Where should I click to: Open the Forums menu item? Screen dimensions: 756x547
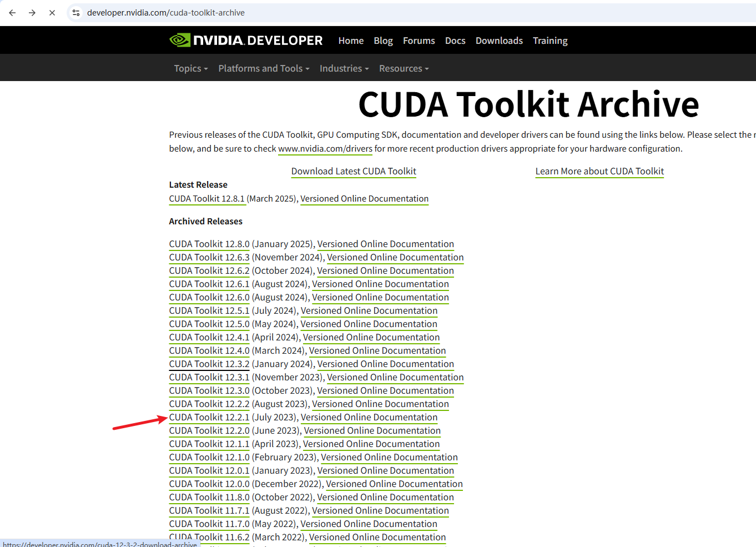419,41
